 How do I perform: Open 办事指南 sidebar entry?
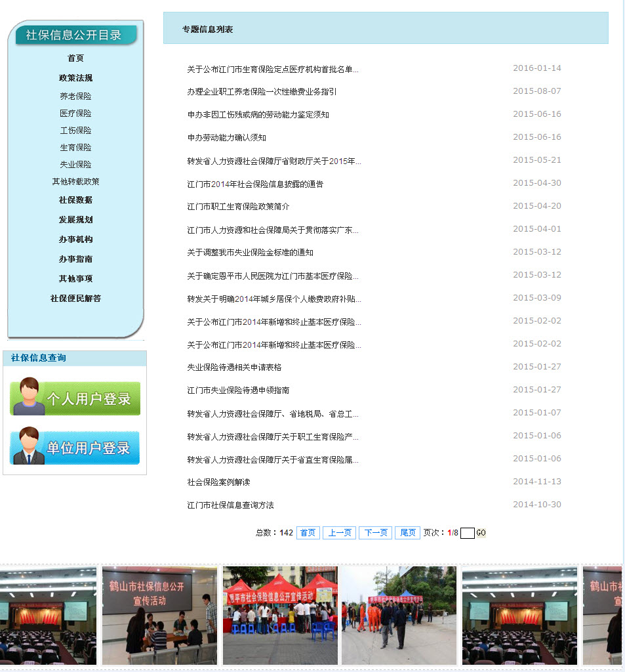(x=75, y=259)
